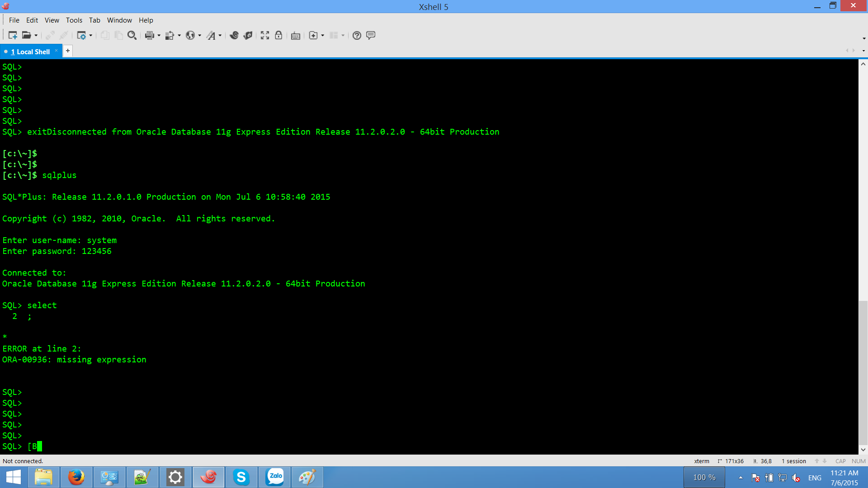This screenshot has width=868, height=488.
Task: Click the terminal scrollbar down arrow
Action: tap(863, 450)
